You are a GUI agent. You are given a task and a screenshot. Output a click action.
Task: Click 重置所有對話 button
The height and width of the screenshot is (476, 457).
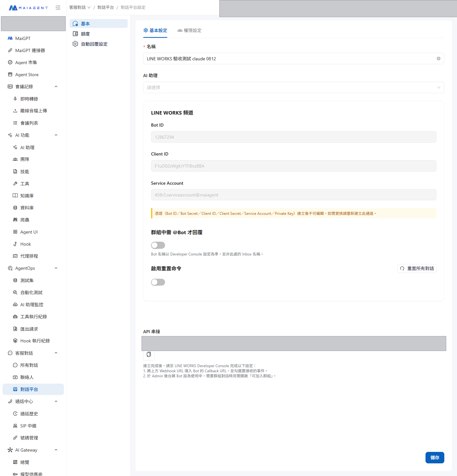(417, 268)
